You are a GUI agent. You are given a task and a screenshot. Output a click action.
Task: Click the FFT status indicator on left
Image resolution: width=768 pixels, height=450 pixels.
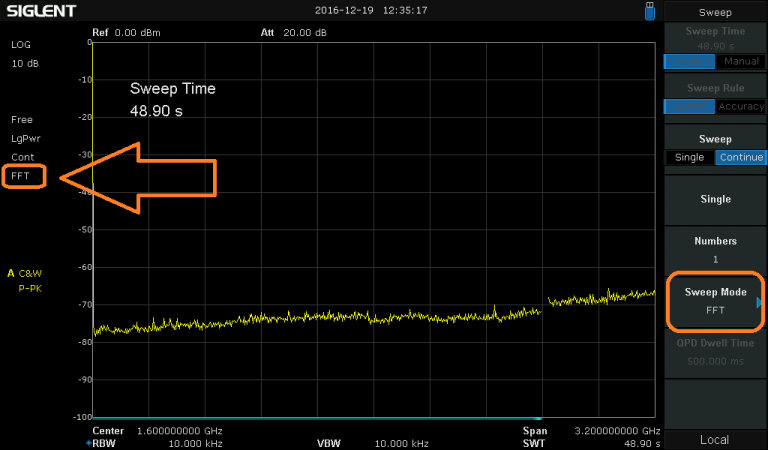[22, 176]
